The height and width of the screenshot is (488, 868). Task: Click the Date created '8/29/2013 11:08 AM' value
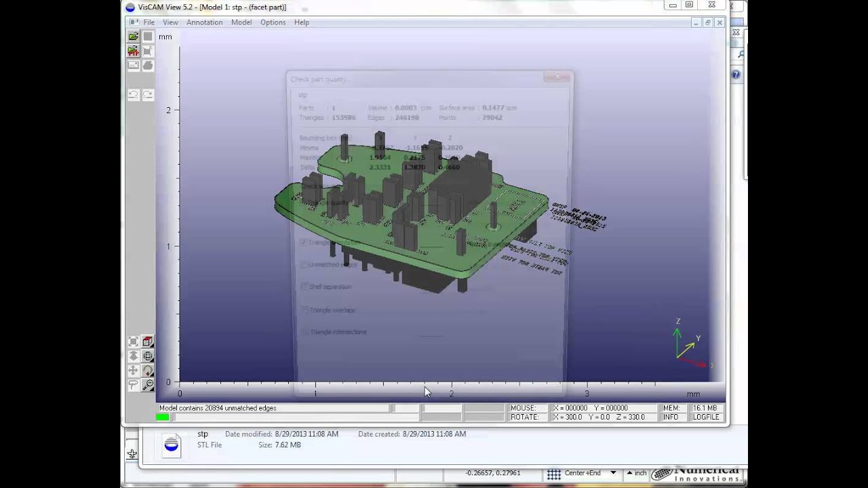(x=434, y=434)
